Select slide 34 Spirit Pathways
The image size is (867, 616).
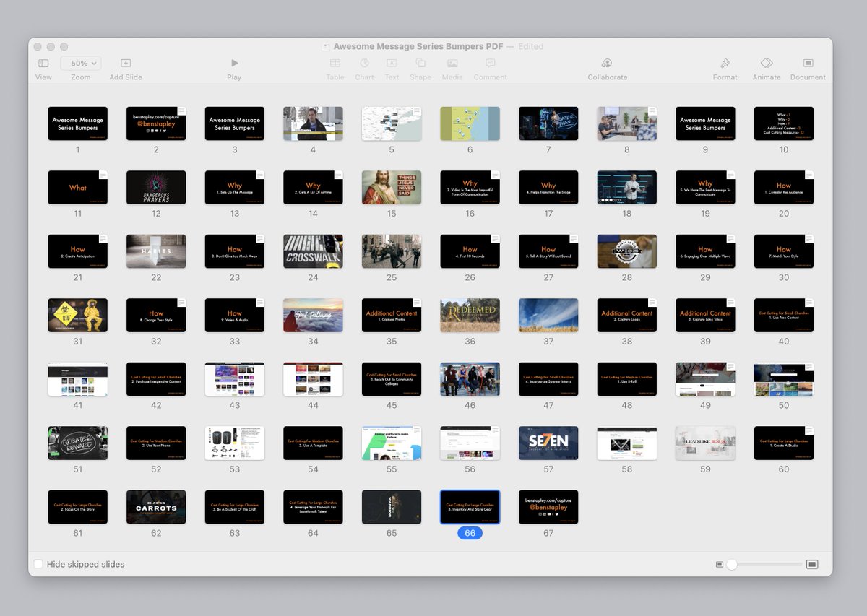pyautogui.click(x=313, y=316)
